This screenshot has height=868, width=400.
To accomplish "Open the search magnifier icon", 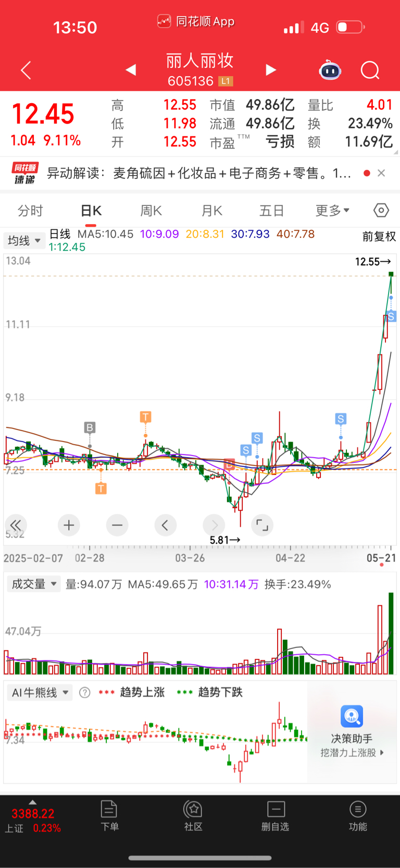I will click(370, 70).
